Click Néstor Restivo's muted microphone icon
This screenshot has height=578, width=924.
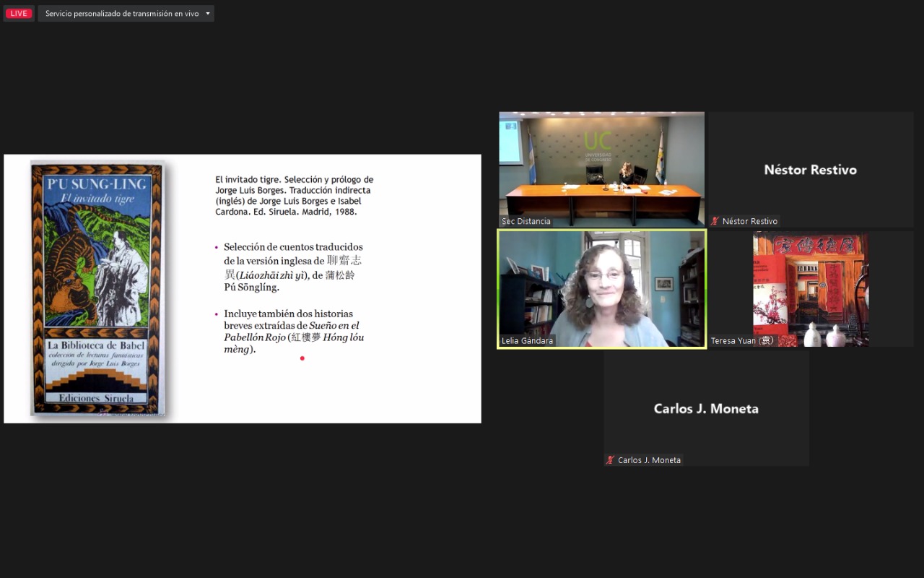tap(715, 221)
